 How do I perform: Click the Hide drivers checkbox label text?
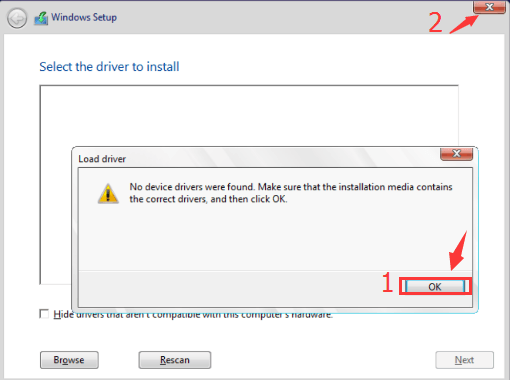tap(193, 315)
